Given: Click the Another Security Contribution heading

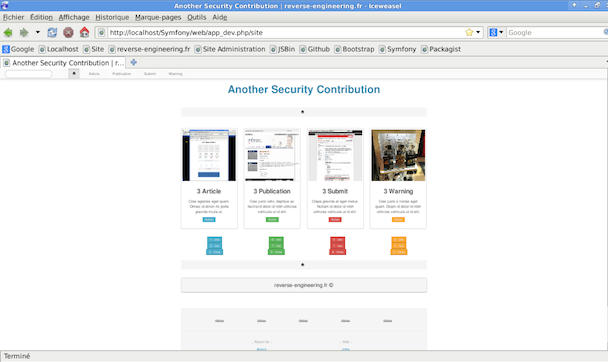Looking at the screenshot, I should 304,90.
